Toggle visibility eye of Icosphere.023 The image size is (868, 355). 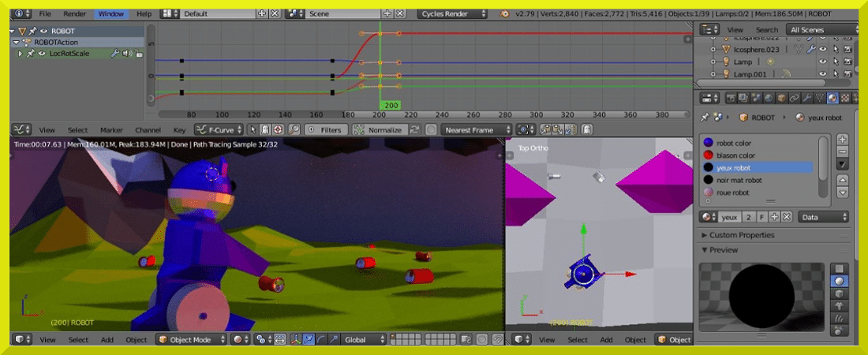click(x=822, y=49)
